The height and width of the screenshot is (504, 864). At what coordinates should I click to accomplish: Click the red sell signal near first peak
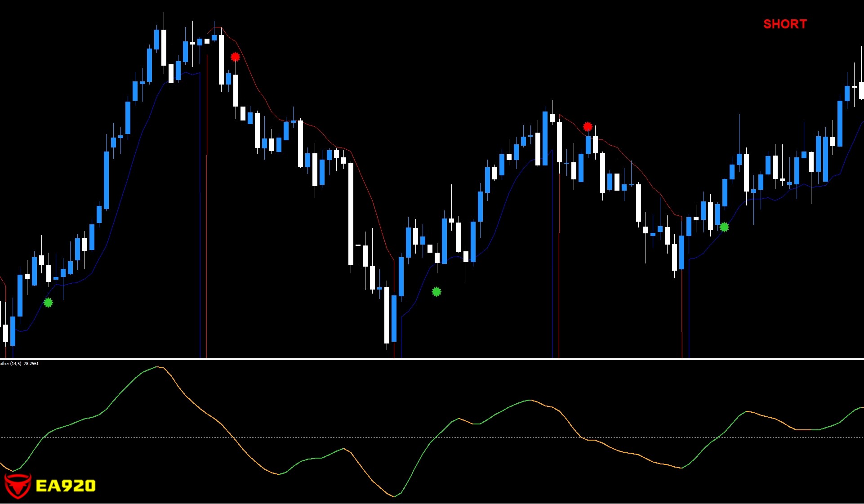(x=235, y=57)
